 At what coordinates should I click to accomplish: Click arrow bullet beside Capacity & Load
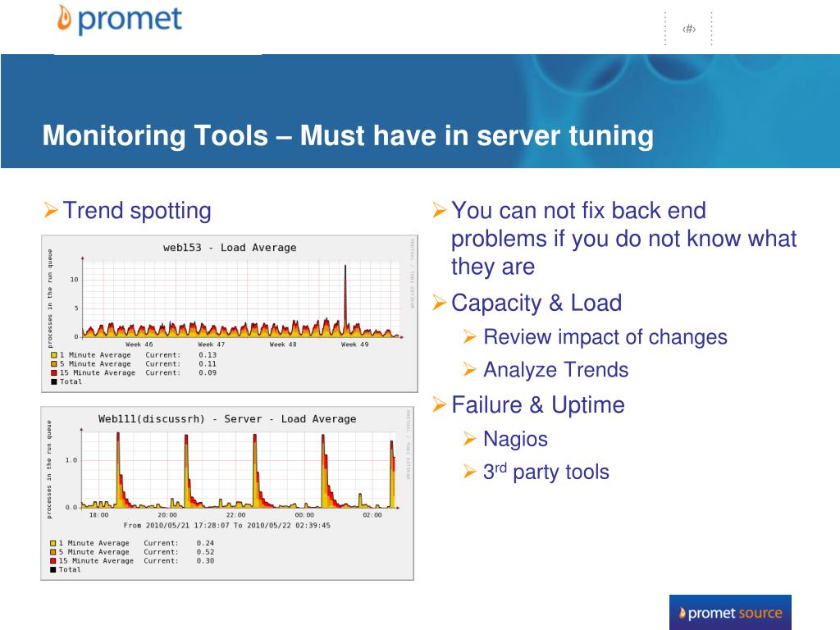coord(440,303)
